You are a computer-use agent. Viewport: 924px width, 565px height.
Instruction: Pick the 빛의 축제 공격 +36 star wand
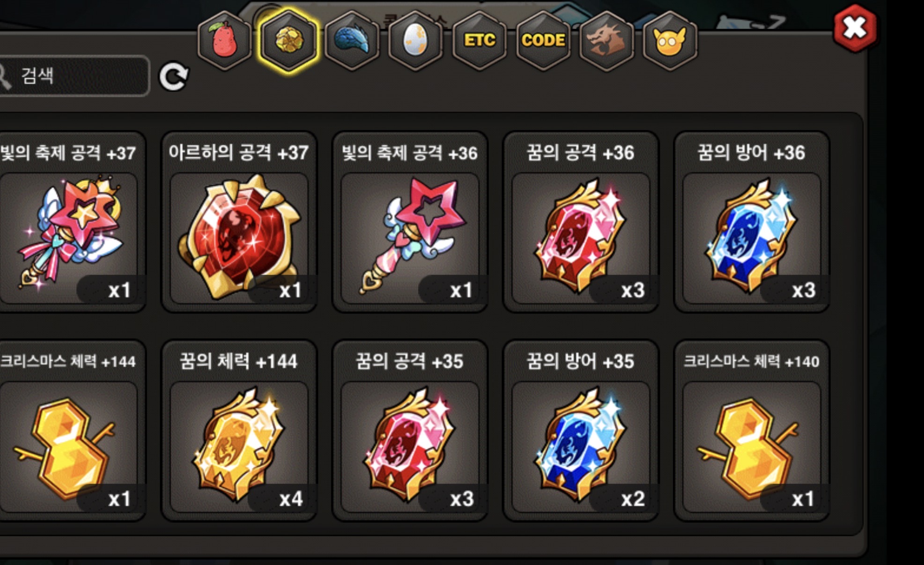(x=410, y=222)
